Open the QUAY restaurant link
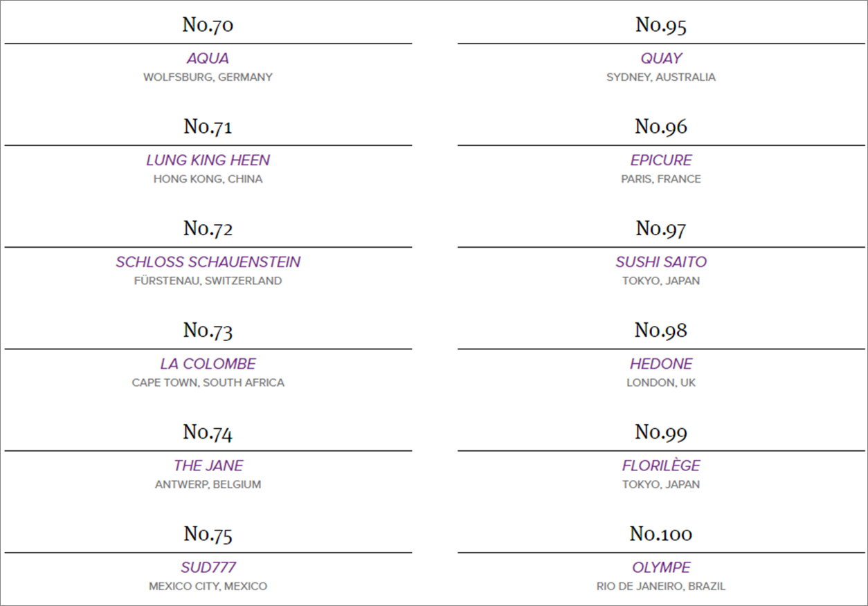 click(661, 59)
